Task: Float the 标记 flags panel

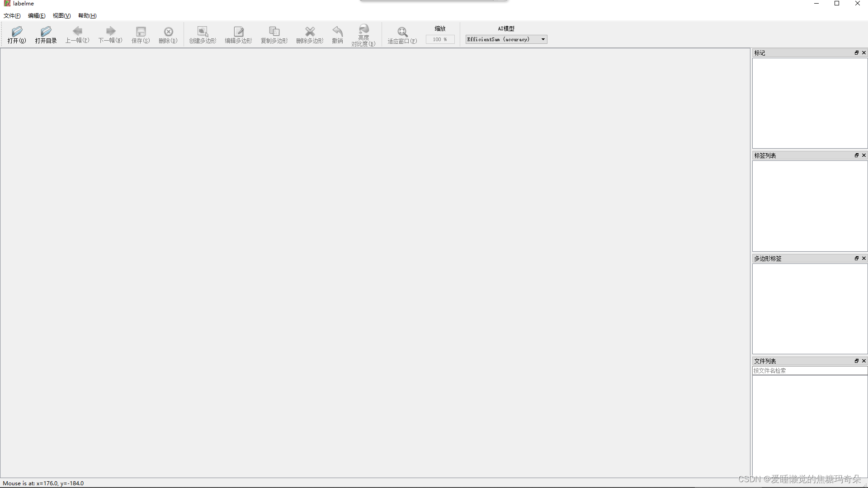Action: pos(856,53)
